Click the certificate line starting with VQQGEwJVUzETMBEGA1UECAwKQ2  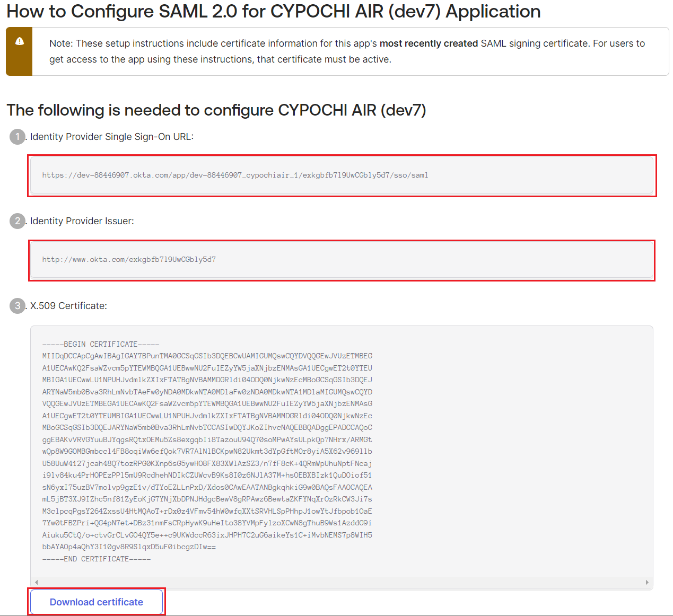point(207,404)
